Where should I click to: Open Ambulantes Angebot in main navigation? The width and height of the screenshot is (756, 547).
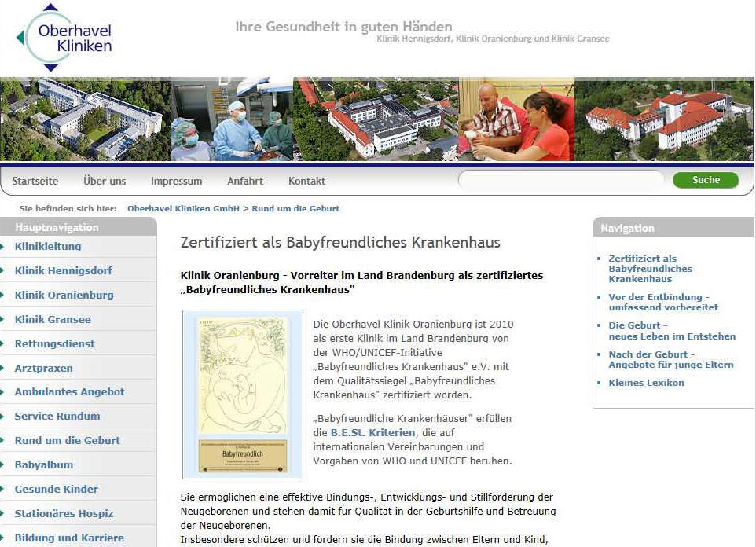pos(69,391)
